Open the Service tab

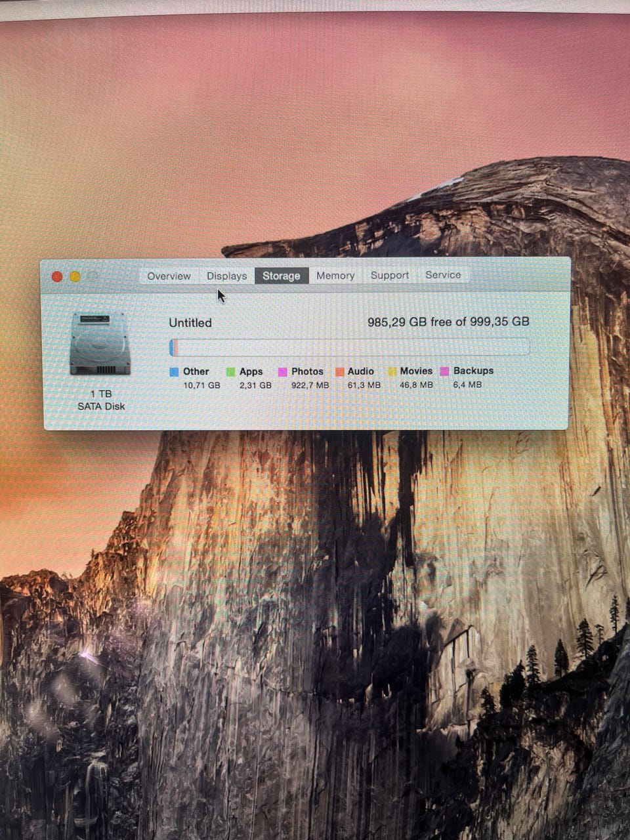pos(443,275)
